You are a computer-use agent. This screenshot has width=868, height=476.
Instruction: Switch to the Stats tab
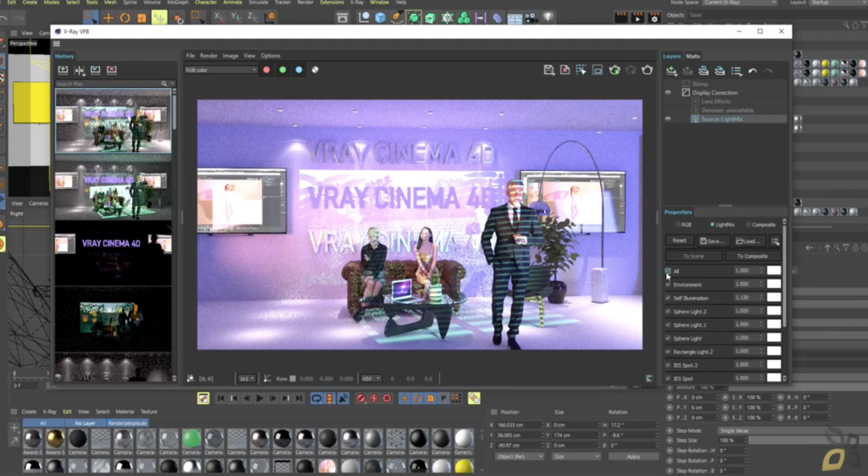693,56
